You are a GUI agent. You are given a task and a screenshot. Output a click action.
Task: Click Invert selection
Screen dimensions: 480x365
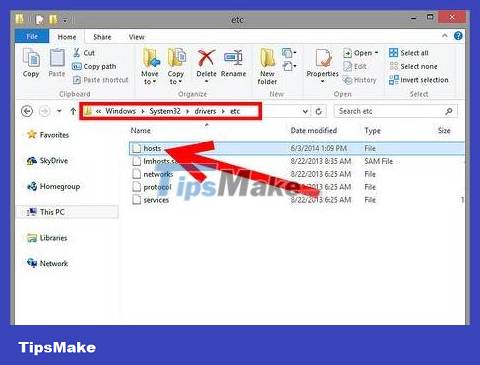[x=419, y=80]
